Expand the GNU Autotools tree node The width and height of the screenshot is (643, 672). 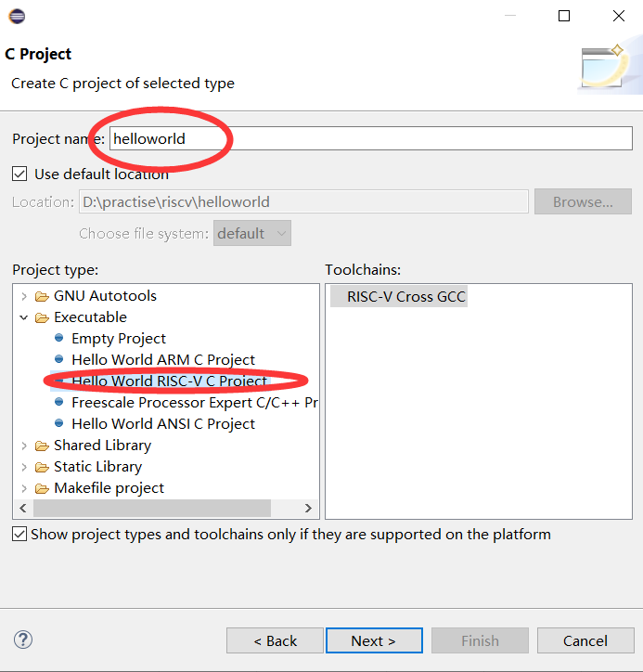pyautogui.click(x=24, y=296)
